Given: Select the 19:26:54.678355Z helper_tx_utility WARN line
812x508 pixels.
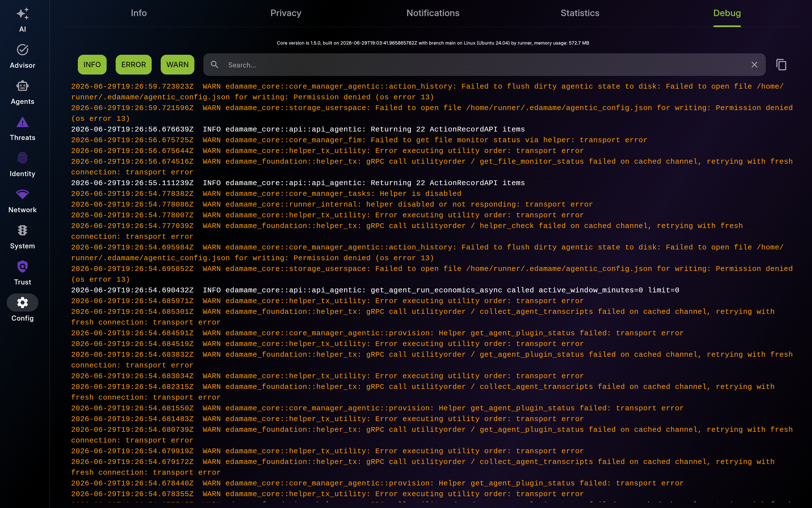Looking at the screenshot, I should [x=328, y=494].
